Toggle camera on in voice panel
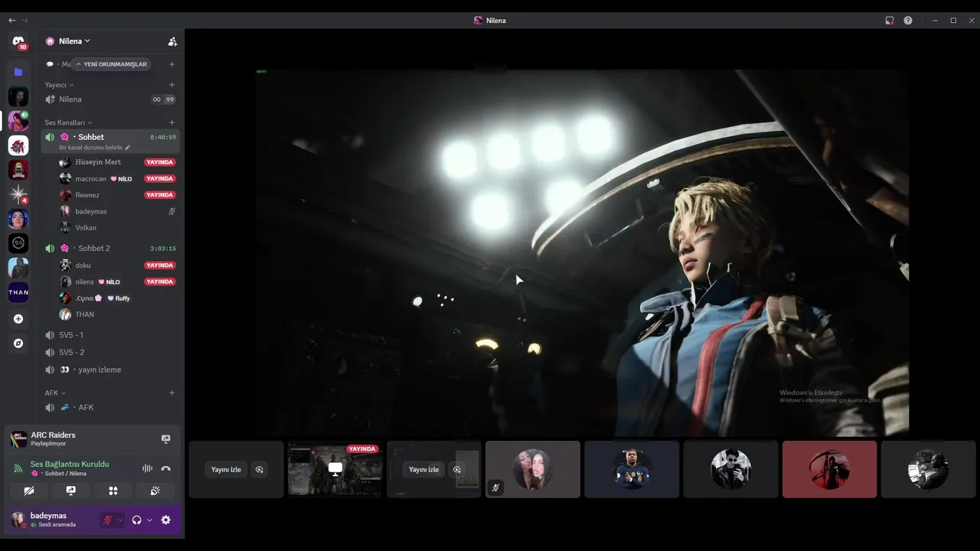980x551 pixels. click(29, 491)
